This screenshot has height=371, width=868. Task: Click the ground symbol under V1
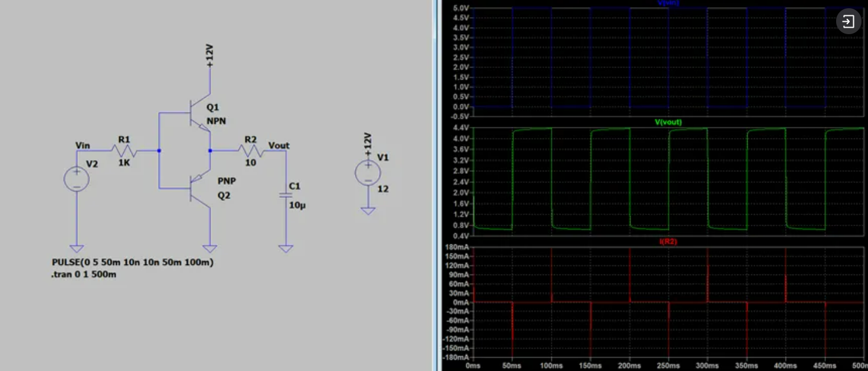367,210
